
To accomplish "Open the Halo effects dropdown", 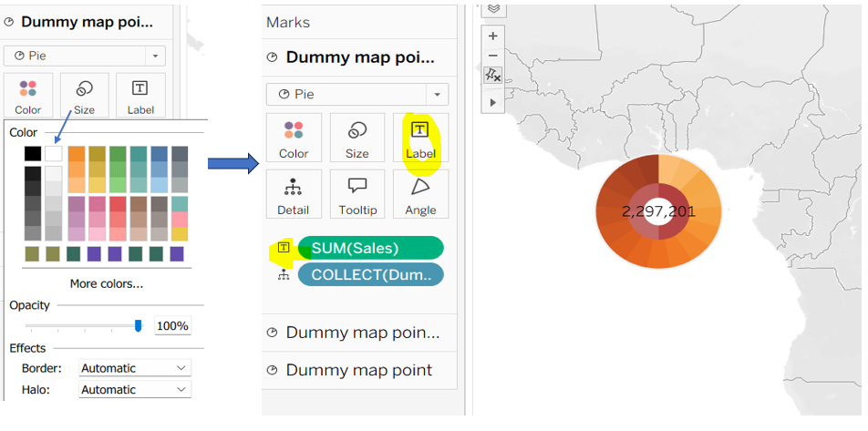I will point(134,390).
